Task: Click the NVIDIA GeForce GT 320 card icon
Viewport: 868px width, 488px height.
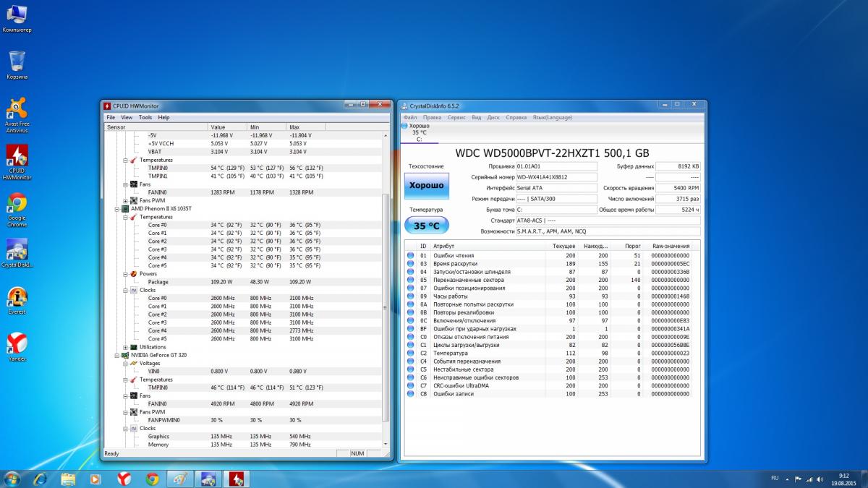Action: [125, 355]
